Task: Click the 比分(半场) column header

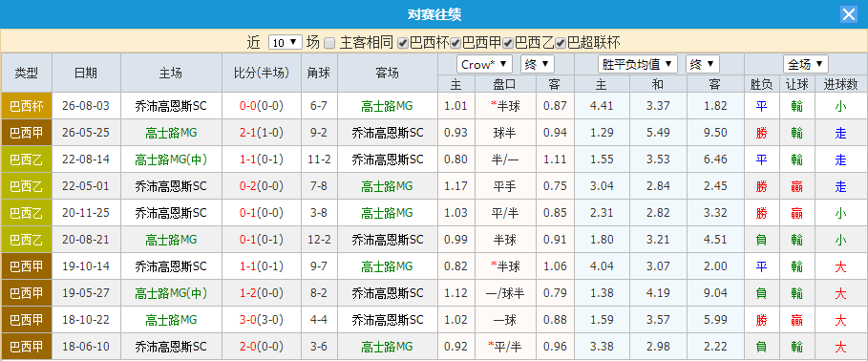Action: pyautogui.click(x=262, y=73)
